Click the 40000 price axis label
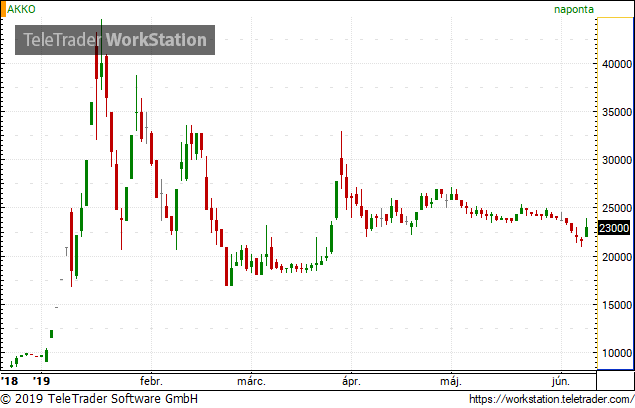 click(x=617, y=64)
